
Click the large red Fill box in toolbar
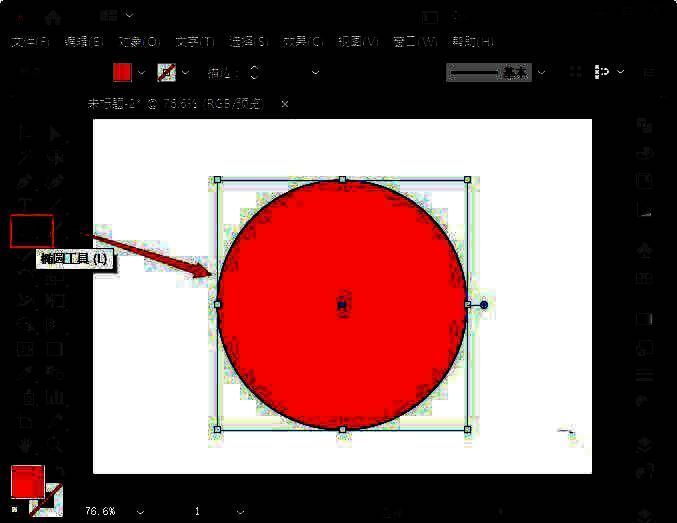[x=28, y=482]
